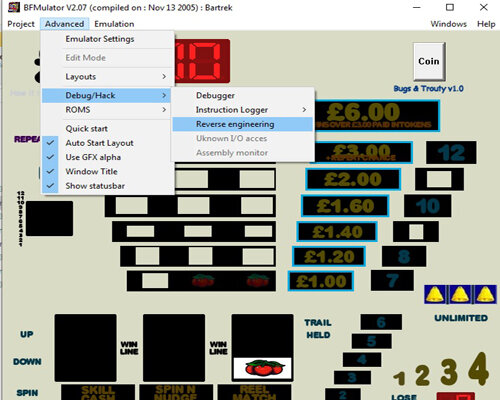Click the large number 4 indicator
The height and width of the screenshot is (400, 500).
[479, 368]
